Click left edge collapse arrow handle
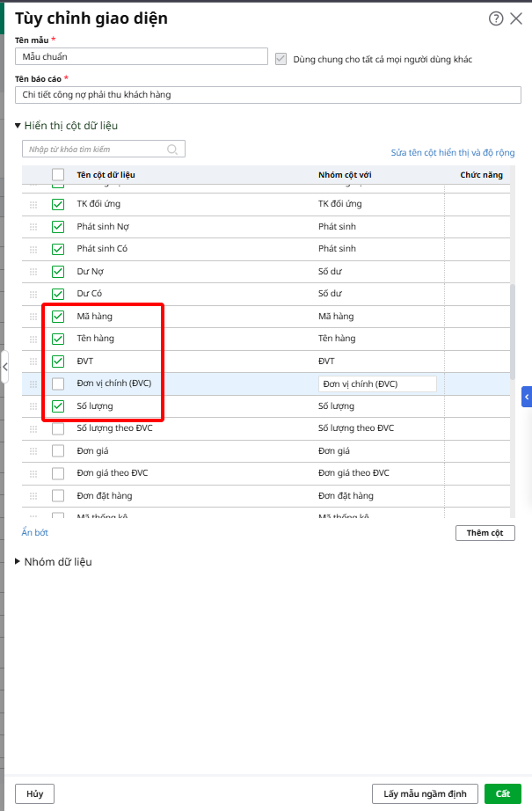 click(4, 362)
